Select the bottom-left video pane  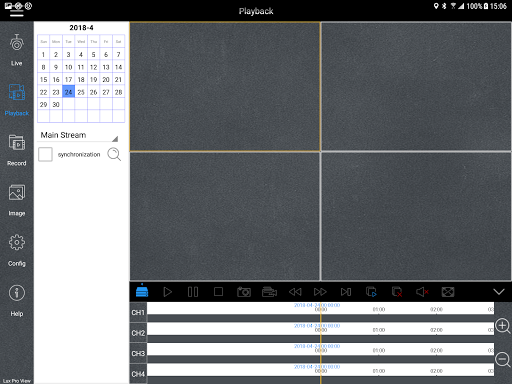tap(225, 216)
